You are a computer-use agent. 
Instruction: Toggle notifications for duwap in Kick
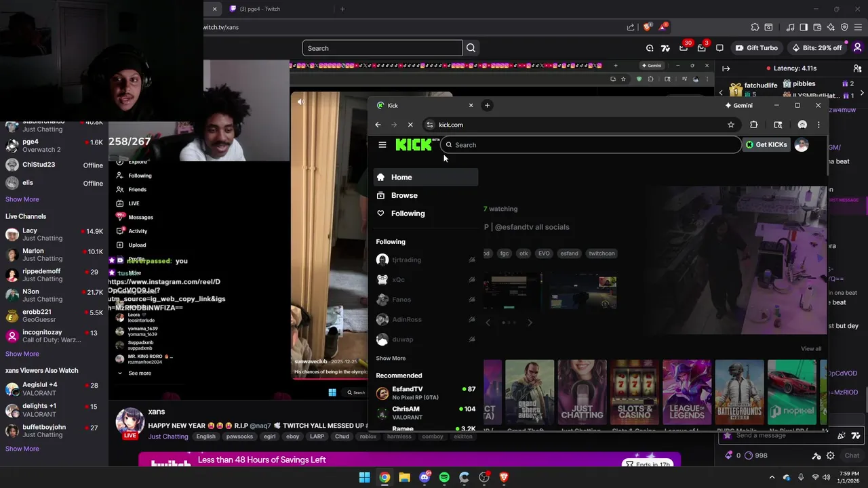pyautogui.click(x=472, y=339)
